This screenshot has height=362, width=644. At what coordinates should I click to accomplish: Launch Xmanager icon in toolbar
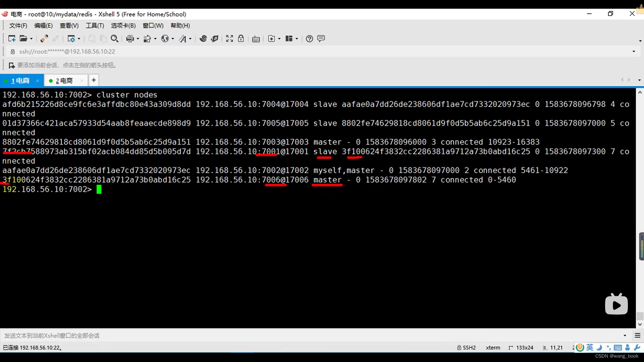[215, 39]
